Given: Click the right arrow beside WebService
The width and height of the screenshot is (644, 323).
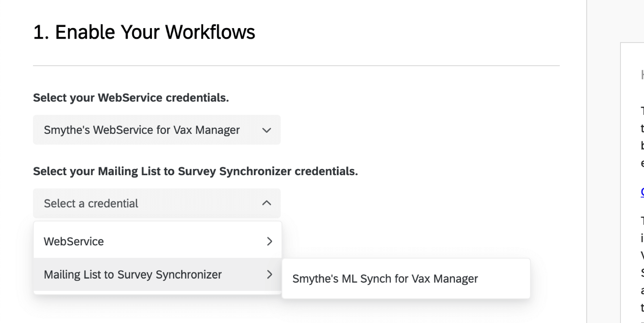Looking at the screenshot, I should point(269,241).
